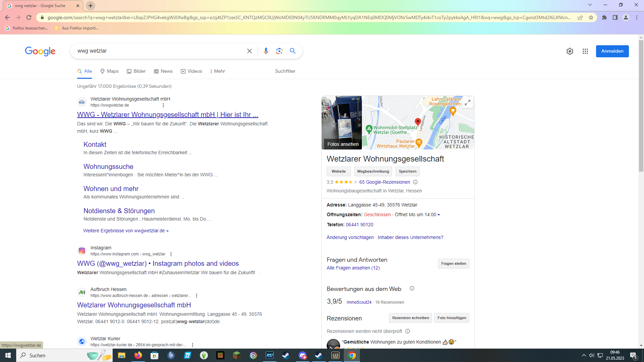Open Steam from the taskbar
644x362 pixels.
(285, 356)
